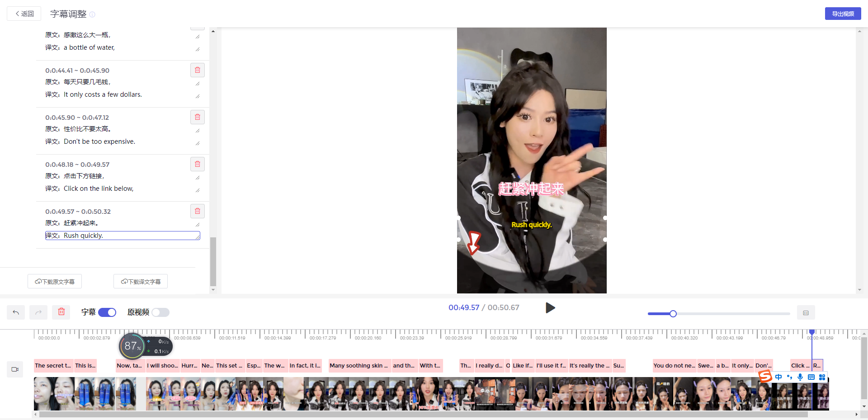Delete subtitle entry 0:0:44.41 ~ 0:0:45.90
Viewport: 868px width, 420px height.
(198, 70)
